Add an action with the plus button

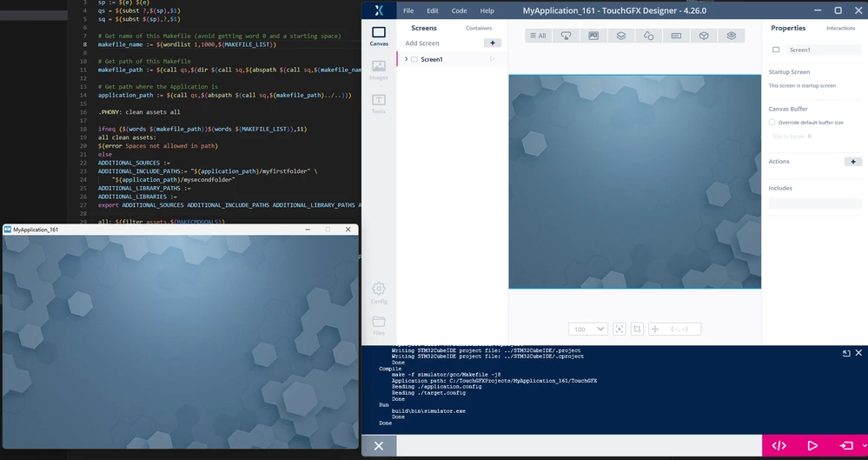852,162
